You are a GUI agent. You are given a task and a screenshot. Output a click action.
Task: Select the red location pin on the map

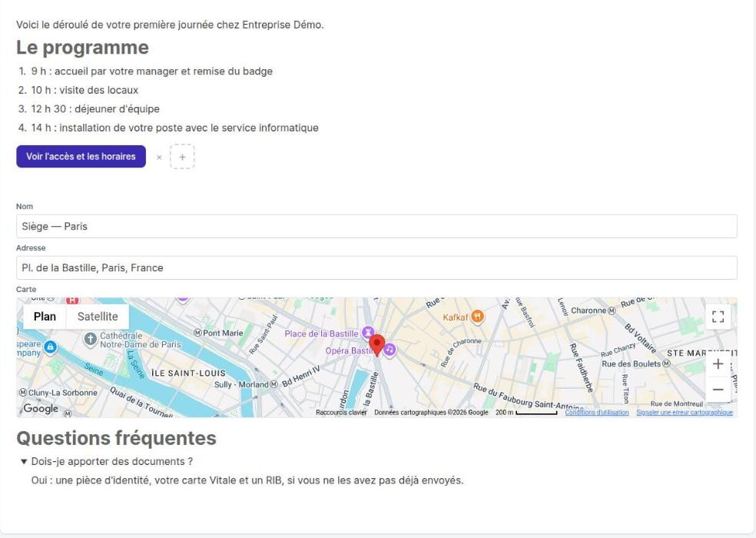pyautogui.click(x=376, y=344)
